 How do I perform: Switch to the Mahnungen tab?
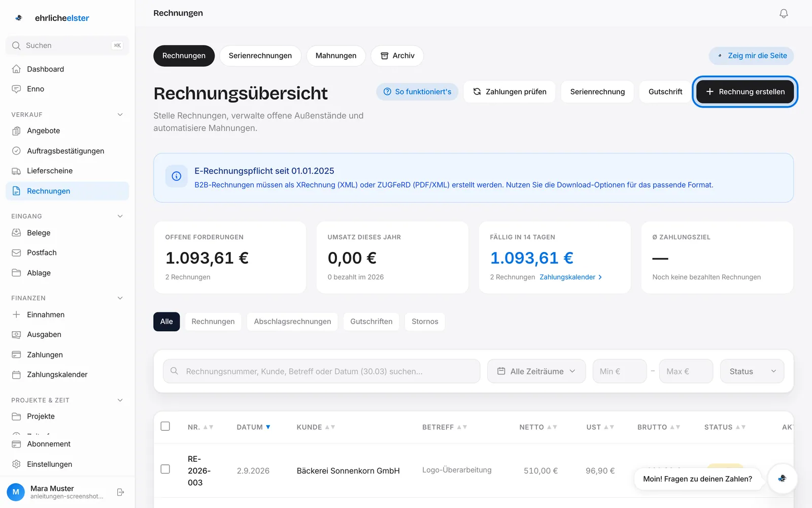[336, 56]
